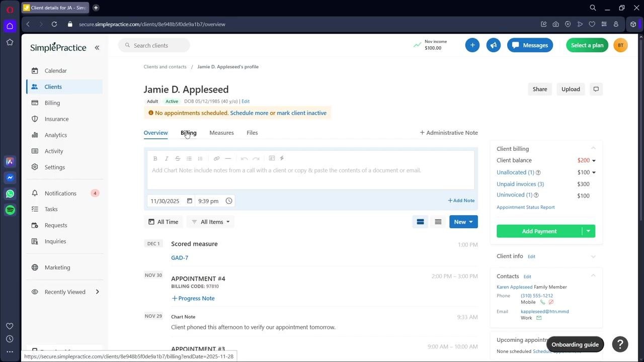Insert a bulleted list in chart note

pyautogui.click(x=189, y=158)
